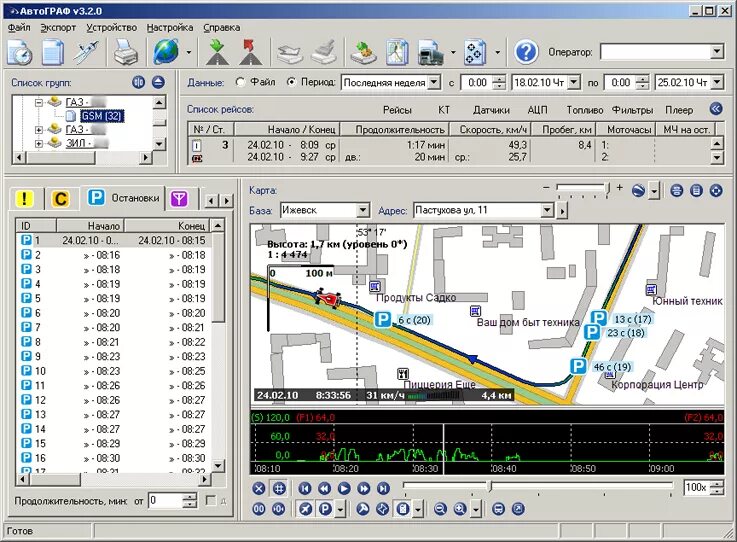Image resolution: width=737 pixels, height=542 pixels.
Task: Collapse the first ГАЗ tree node
Action: (39, 102)
